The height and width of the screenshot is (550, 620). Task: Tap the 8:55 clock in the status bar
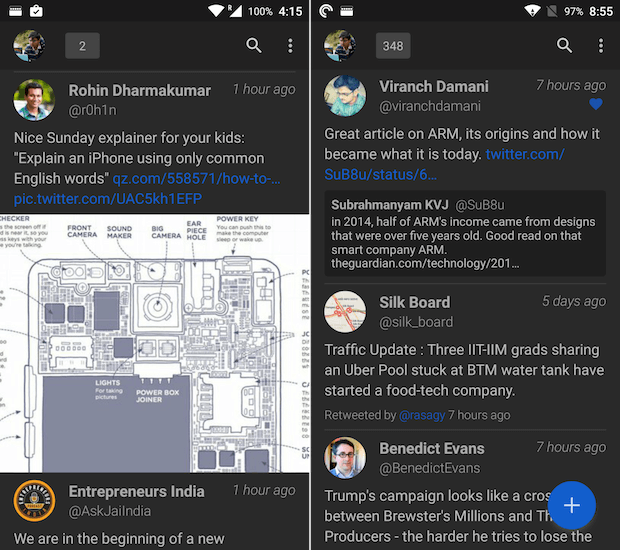(x=601, y=11)
